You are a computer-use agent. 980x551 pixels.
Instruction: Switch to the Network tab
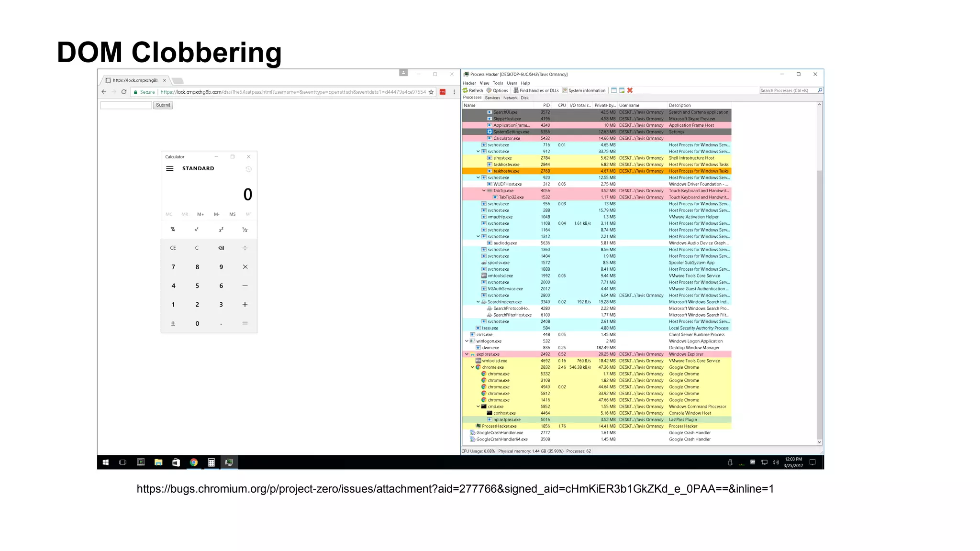[x=510, y=98]
